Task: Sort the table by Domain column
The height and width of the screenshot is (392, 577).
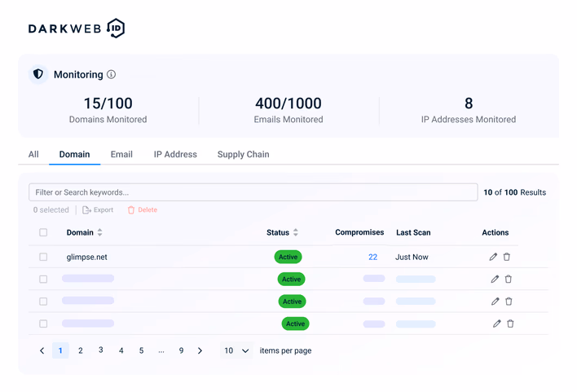Action: tap(99, 232)
